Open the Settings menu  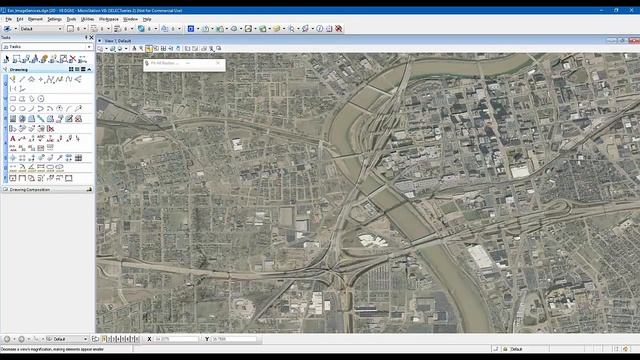[54, 19]
